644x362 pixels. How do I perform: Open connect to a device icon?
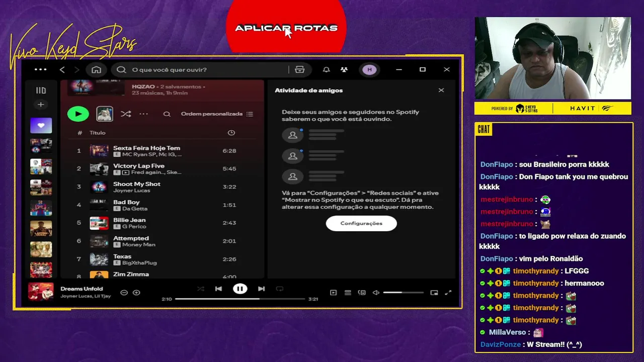pyautogui.click(x=362, y=293)
